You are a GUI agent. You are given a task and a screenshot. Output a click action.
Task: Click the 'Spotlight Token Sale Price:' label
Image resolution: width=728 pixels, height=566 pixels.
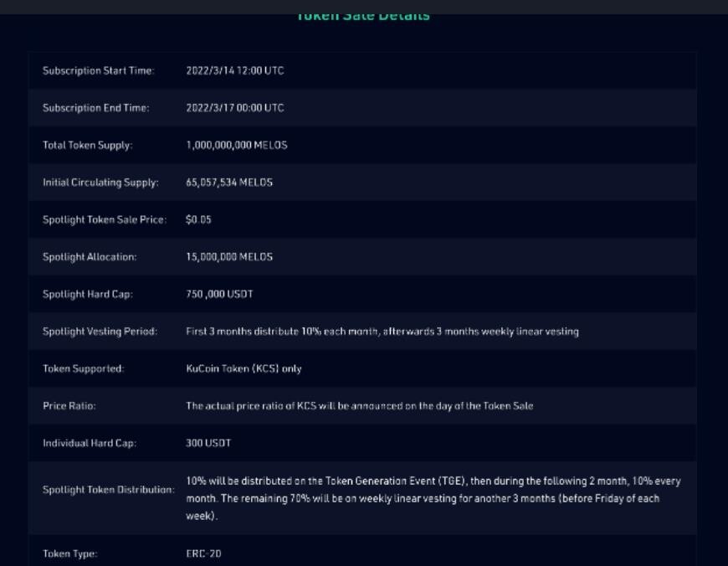[x=105, y=220]
